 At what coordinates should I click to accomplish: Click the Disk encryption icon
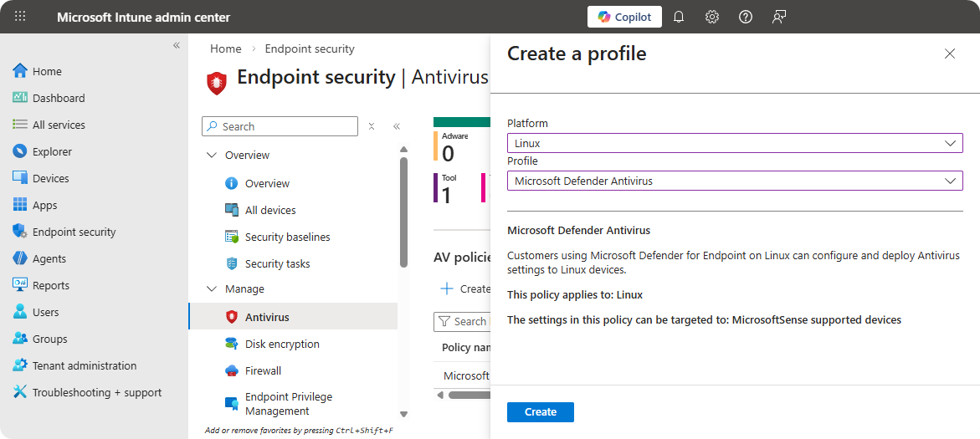[x=232, y=344]
